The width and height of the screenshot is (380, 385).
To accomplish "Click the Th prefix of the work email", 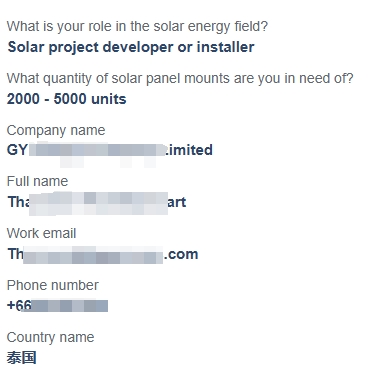I will pyautogui.click(x=15, y=254).
